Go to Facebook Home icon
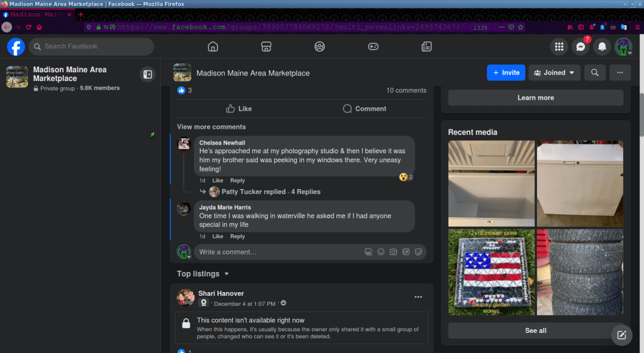 pos(213,46)
